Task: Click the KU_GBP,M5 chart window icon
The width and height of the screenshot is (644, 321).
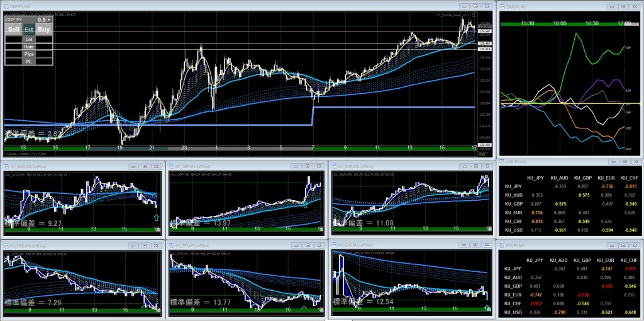Action: [172, 166]
